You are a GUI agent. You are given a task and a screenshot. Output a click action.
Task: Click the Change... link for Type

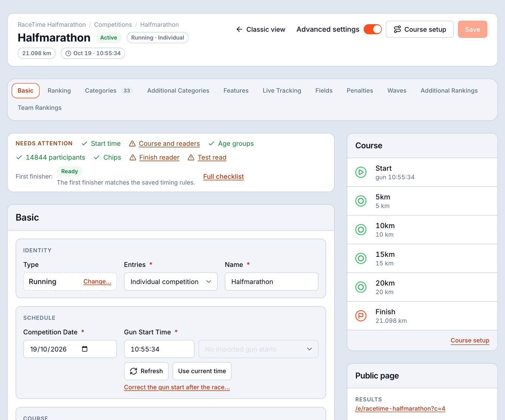pyautogui.click(x=97, y=281)
